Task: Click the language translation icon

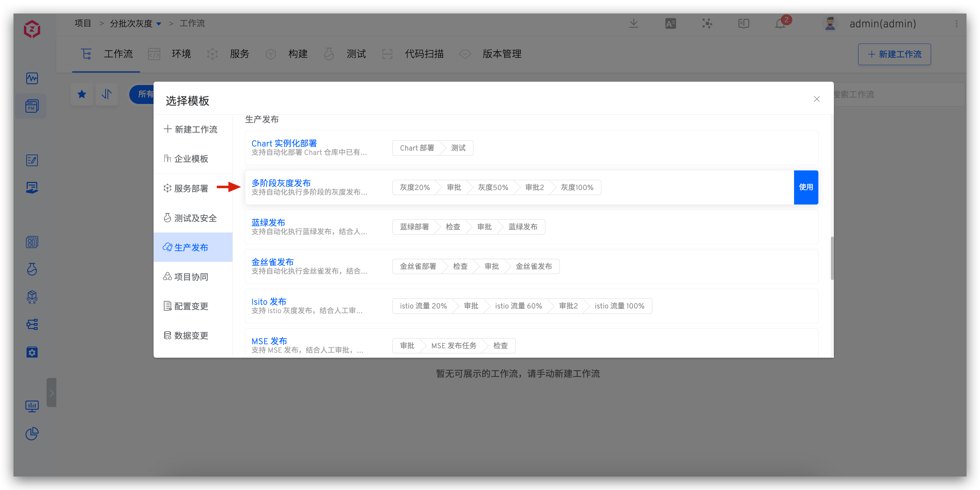Action: (670, 24)
